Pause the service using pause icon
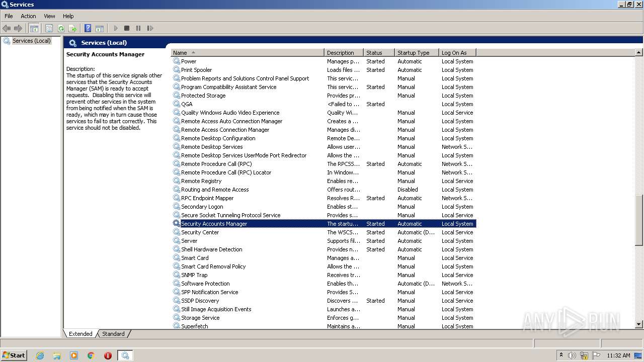 (x=138, y=29)
